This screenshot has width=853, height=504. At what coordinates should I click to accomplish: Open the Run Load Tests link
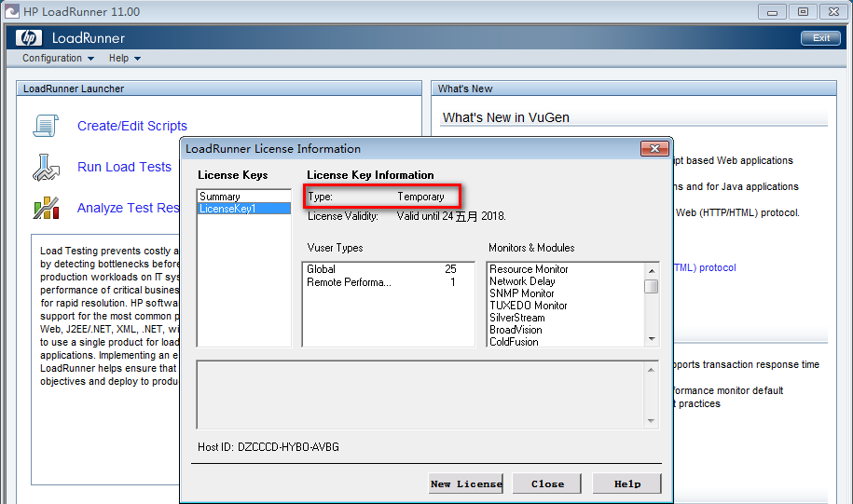pyautogui.click(x=124, y=167)
